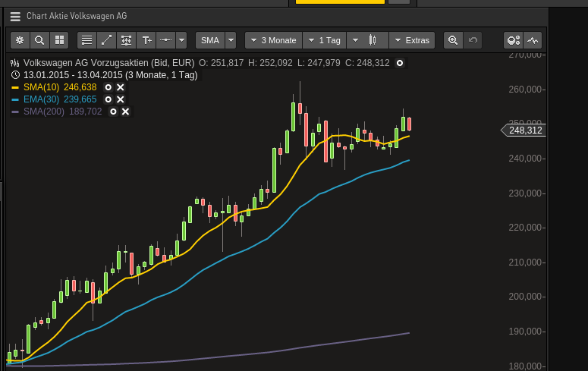Click the blue EMA(30) color marker

click(15, 100)
